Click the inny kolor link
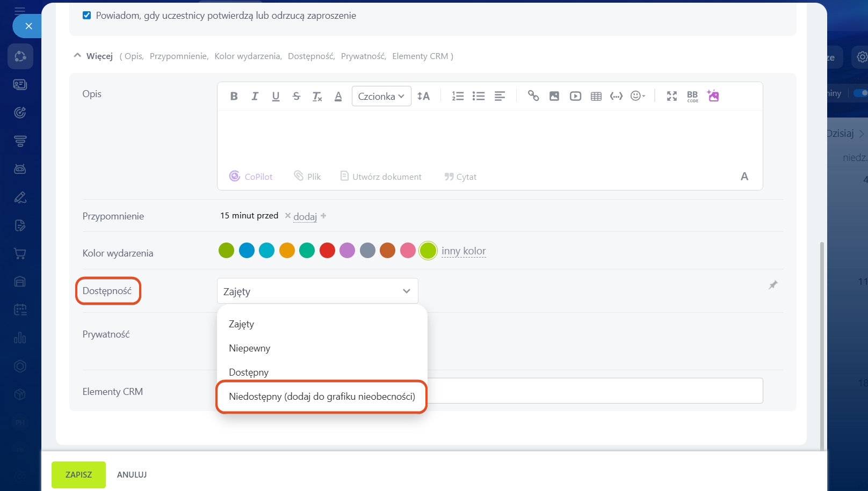This screenshot has height=491, width=868. [x=464, y=251]
